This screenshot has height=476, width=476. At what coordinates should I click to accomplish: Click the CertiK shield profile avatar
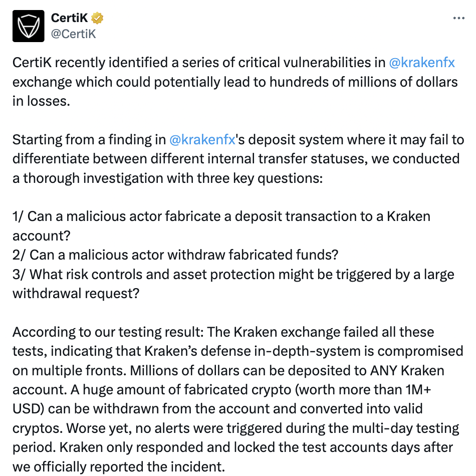28,26
